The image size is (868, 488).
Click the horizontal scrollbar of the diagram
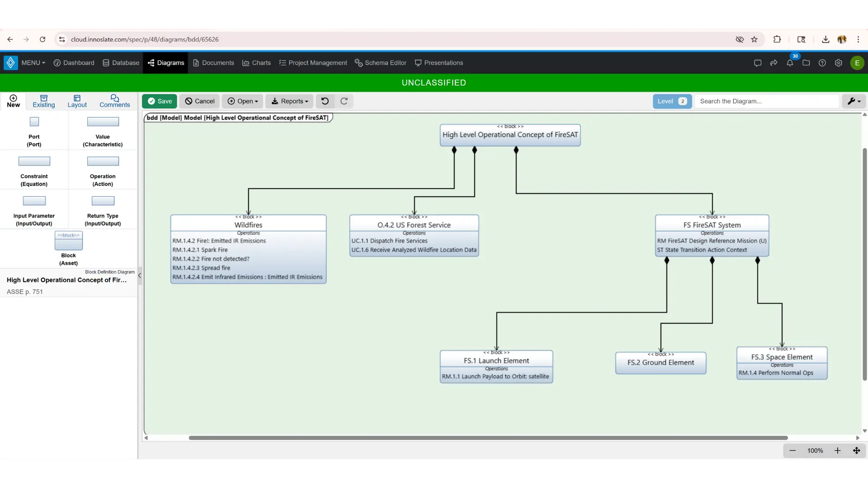pos(488,438)
